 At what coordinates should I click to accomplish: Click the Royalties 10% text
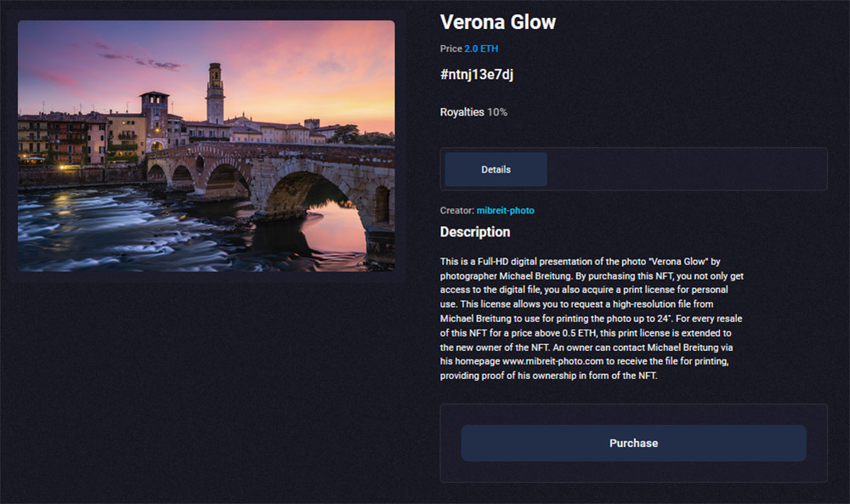(473, 111)
